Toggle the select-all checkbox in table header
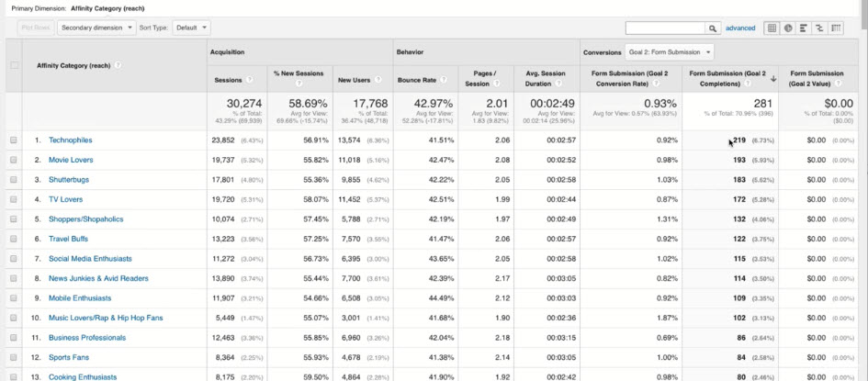This screenshot has height=381, width=868. coord(14,65)
